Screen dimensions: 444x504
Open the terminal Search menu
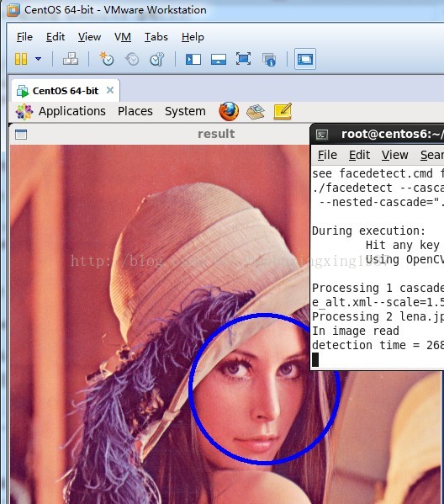tap(432, 156)
